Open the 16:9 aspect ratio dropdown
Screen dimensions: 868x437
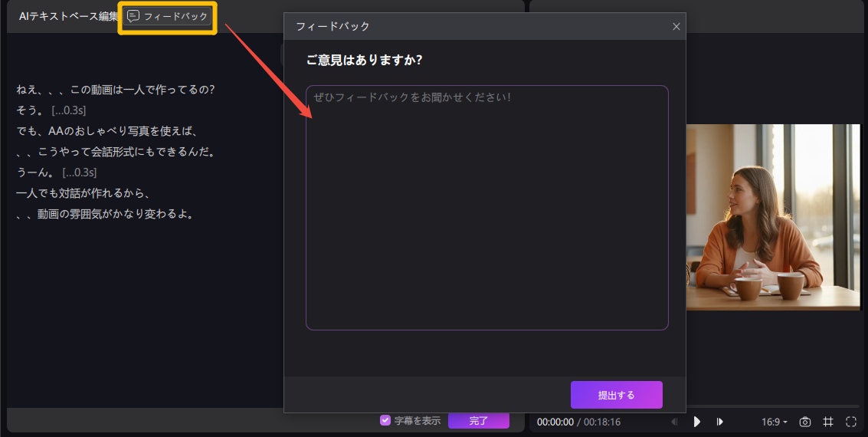[x=774, y=422]
